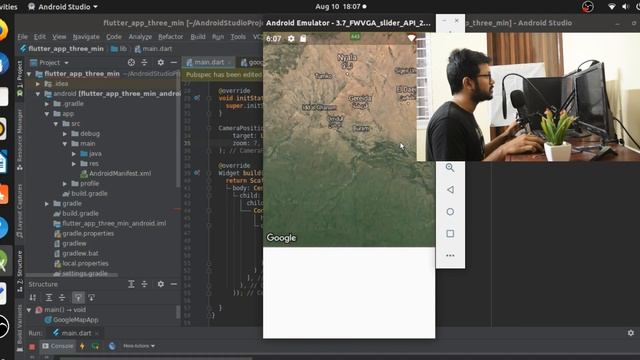Hide the Structure panel with minus icon

(173, 284)
